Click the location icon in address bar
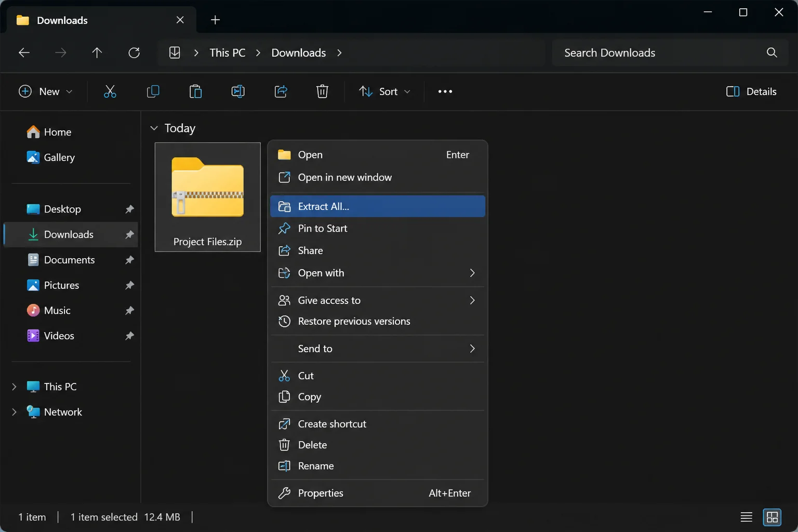Viewport: 798px width, 532px height. 175,52
